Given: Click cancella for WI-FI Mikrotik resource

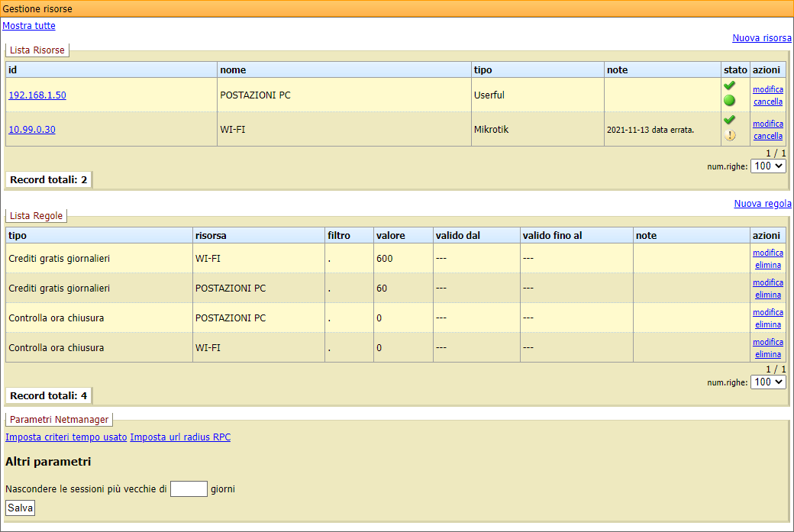Looking at the screenshot, I should [x=767, y=136].
